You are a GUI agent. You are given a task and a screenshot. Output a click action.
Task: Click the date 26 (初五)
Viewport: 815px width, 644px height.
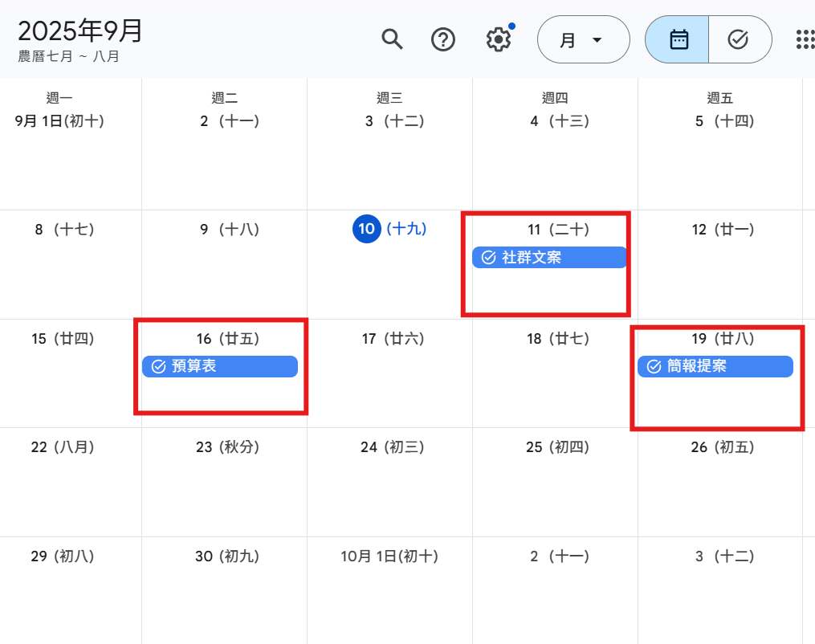(x=723, y=447)
